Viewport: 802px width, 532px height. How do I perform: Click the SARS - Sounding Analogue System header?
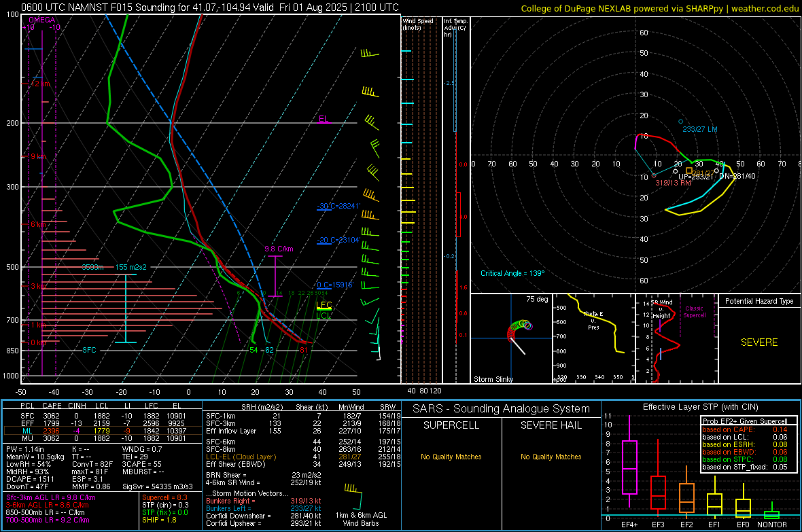[x=502, y=409]
